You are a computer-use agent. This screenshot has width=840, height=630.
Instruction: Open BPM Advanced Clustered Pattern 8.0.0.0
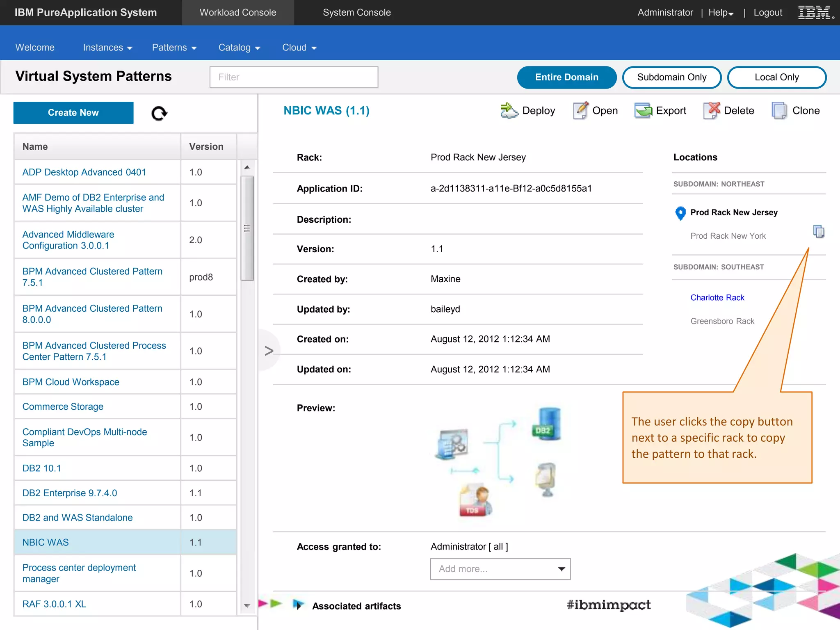[92, 314]
